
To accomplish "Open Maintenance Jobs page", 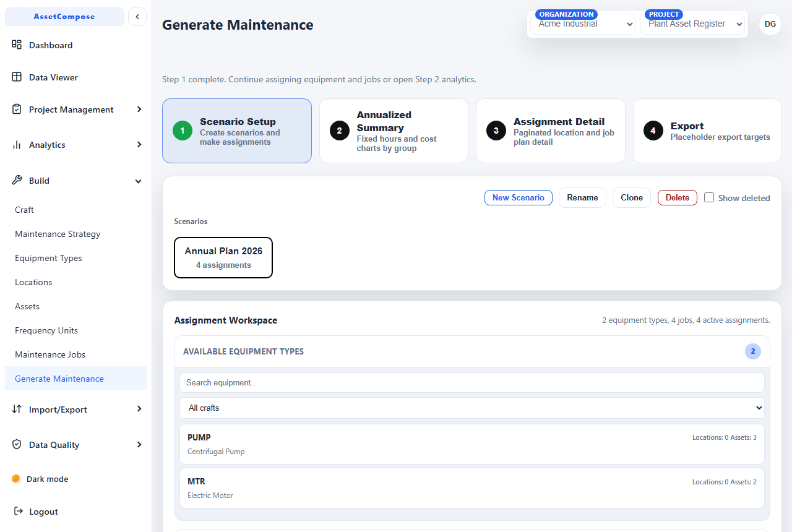I will pyautogui.click(x=50, y=354).
